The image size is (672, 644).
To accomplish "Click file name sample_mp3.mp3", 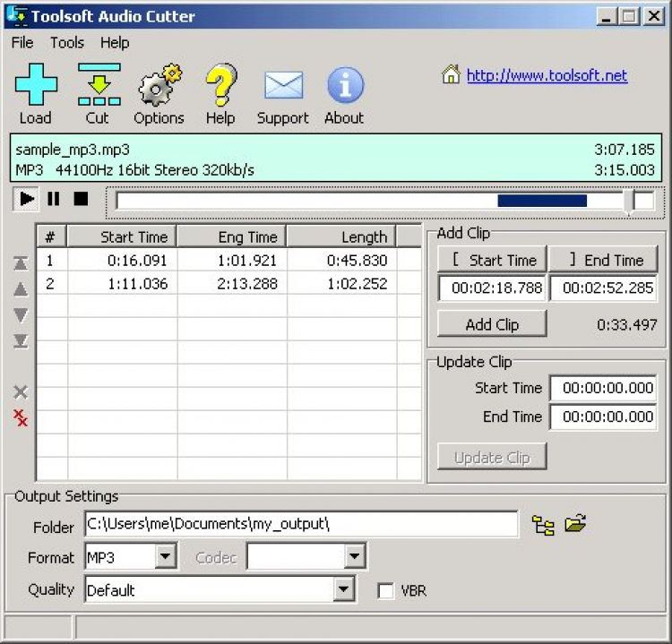I will point(73,150).
